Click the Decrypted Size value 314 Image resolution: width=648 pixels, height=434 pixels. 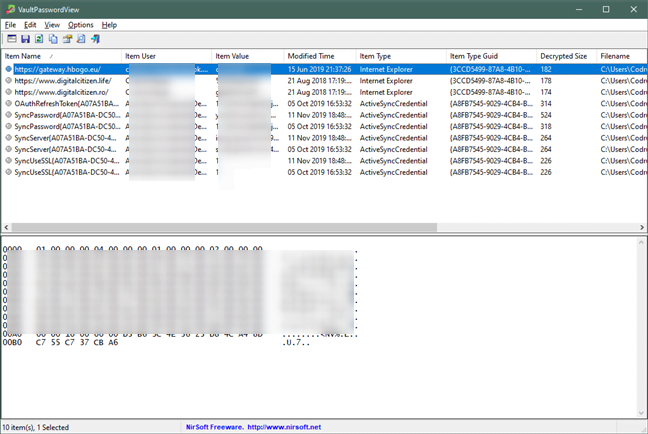pyautogui.click(x=546, y=103)
